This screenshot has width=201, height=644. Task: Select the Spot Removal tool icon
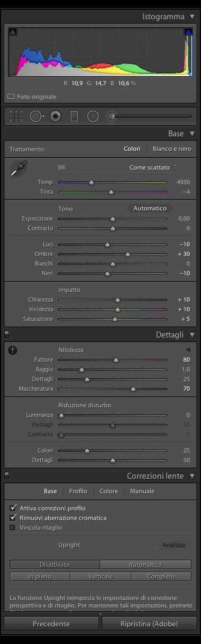tap(37, 116)
